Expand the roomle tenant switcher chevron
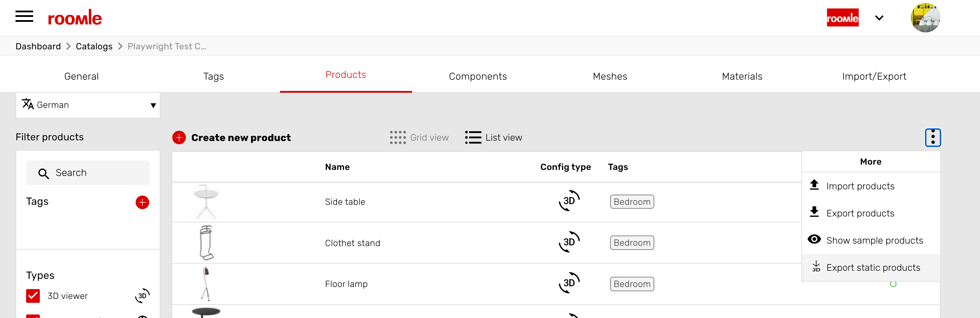Screen dimensions: 980x318 [x=879, y=18]
